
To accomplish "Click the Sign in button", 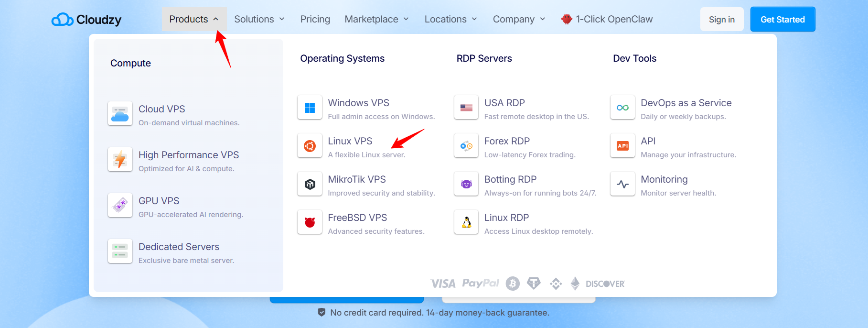I will (722, 19).
